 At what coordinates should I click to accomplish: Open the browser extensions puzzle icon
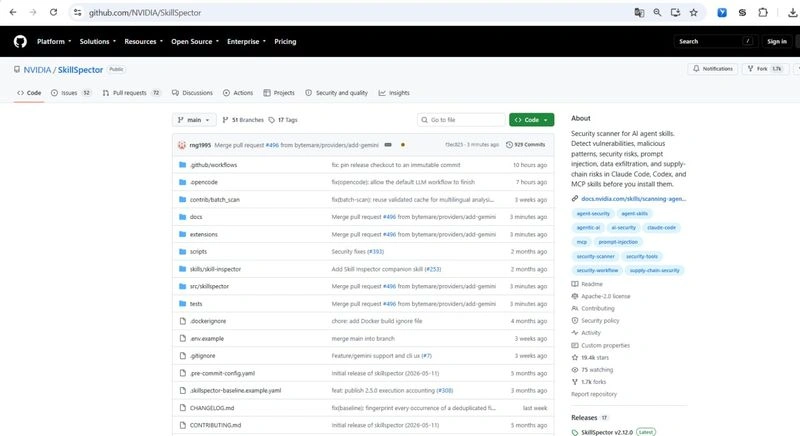763,13
